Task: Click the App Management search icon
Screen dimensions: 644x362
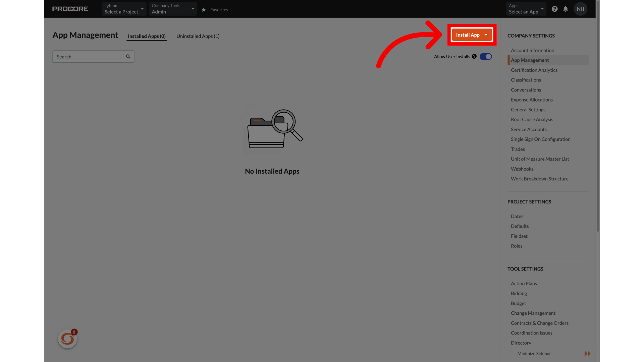Action: [128, 57]
